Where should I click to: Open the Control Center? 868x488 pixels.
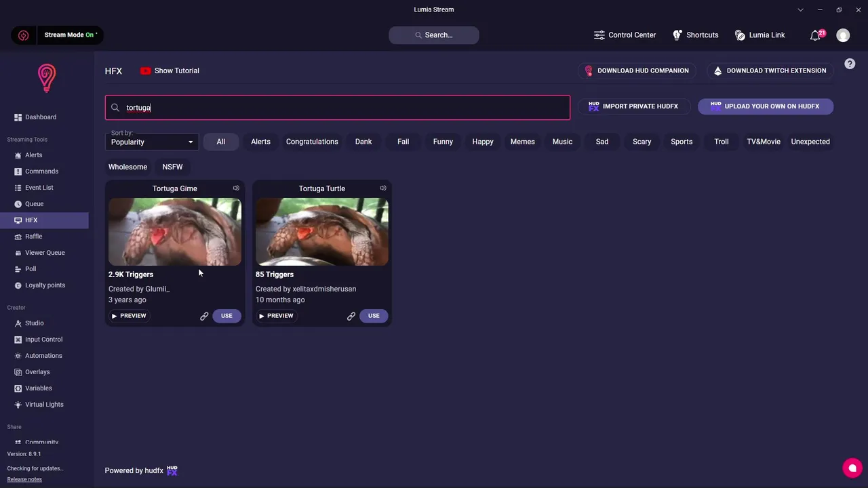pyautogui.click(x=625, y=35)
